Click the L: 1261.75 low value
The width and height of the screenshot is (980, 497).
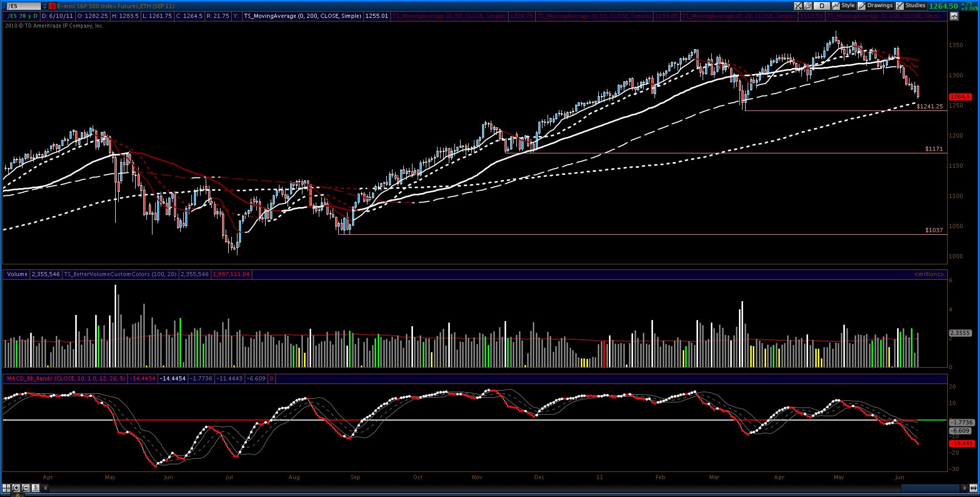tap(158, 16)
